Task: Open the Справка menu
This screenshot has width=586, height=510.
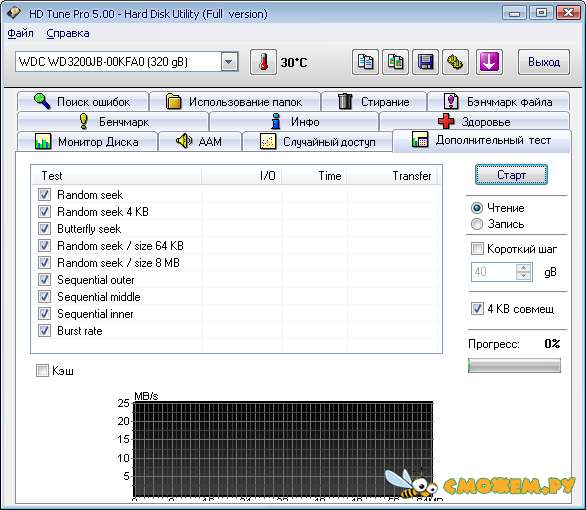Action: pos(68,33)
